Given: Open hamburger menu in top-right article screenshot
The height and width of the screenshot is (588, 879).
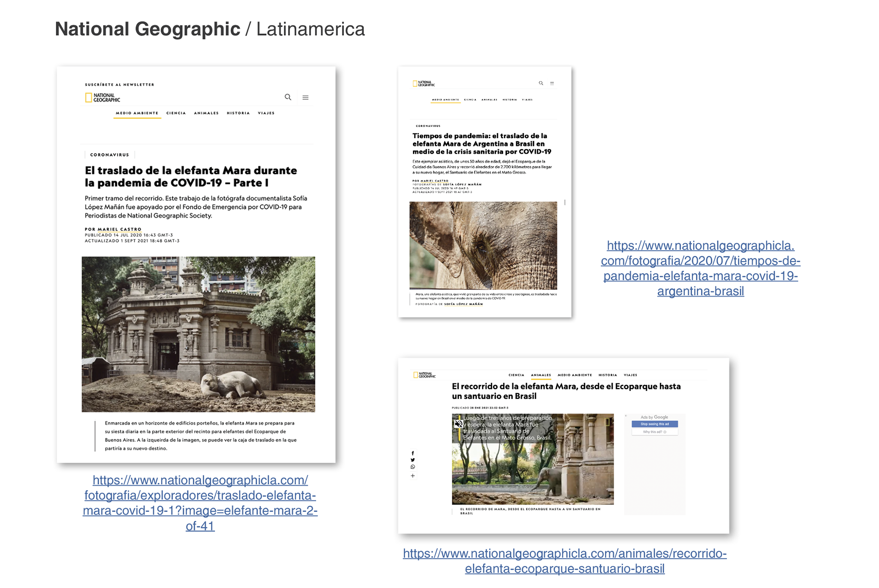Looking at the screenshot, I should pyautogui.click(x=552, y=83).
